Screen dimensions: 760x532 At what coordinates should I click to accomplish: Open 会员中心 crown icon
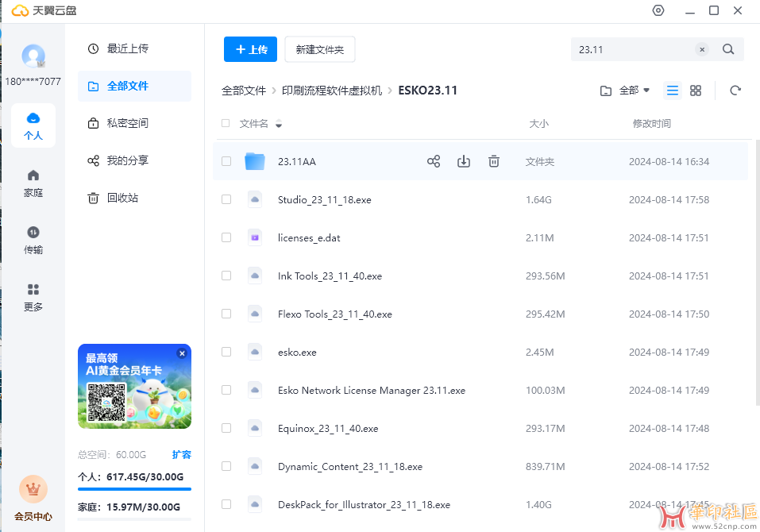click(33, 489)
